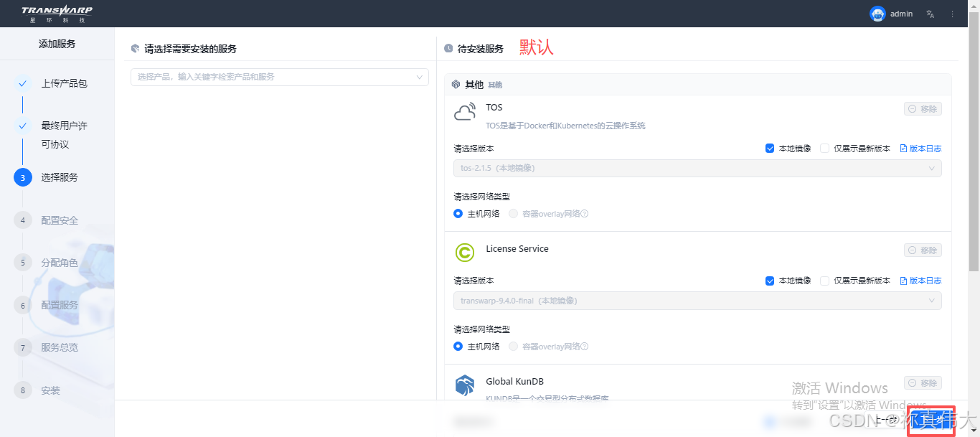Click the 其他 group header label

(x=474, y=85)
